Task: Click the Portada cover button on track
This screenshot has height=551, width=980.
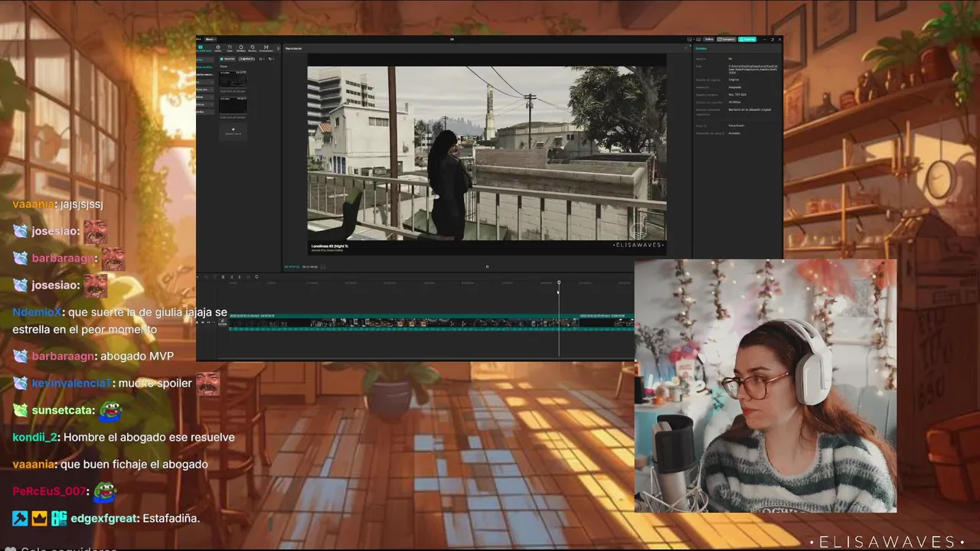Action: coord(222,323)
